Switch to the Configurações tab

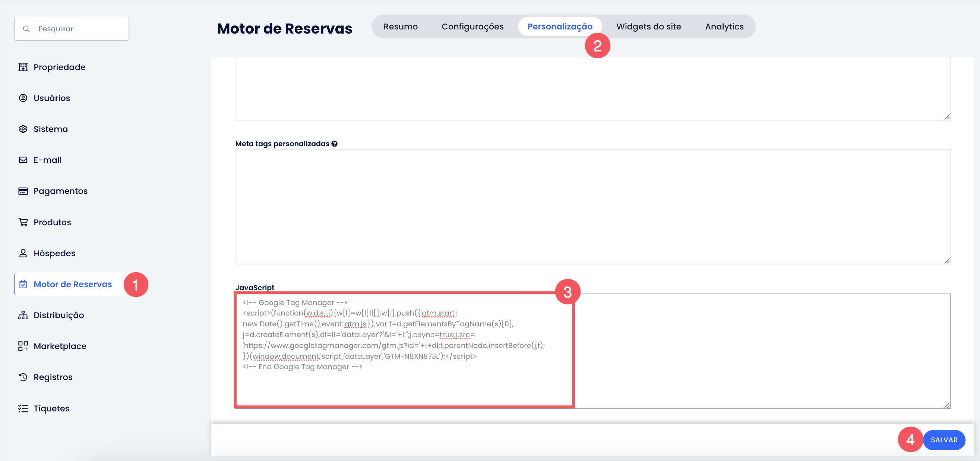[472, 26]
